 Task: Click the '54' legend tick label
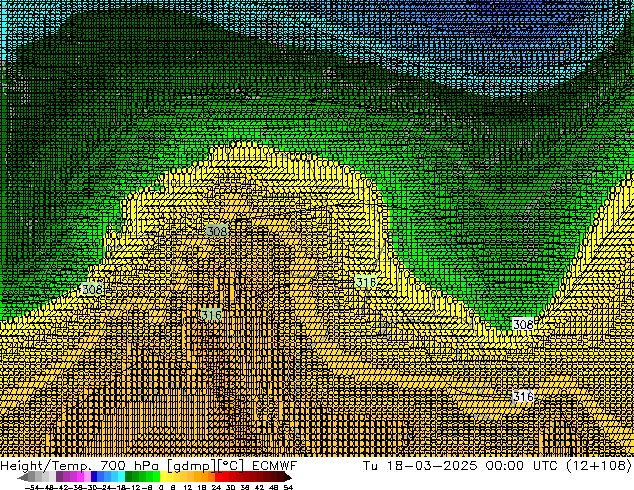(288, 487)
